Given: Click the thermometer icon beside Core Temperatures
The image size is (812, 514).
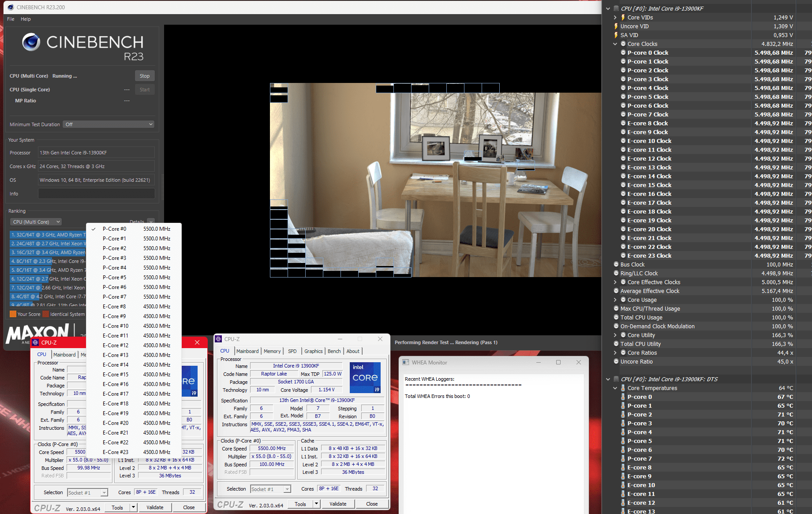Looking at the screenshot, I should tap(623, 388).
